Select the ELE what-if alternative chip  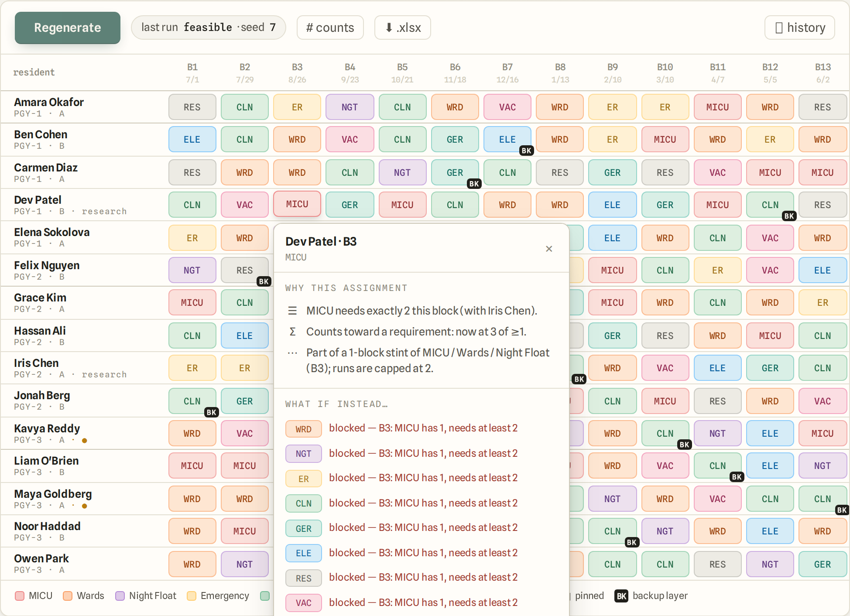(304, 553)
